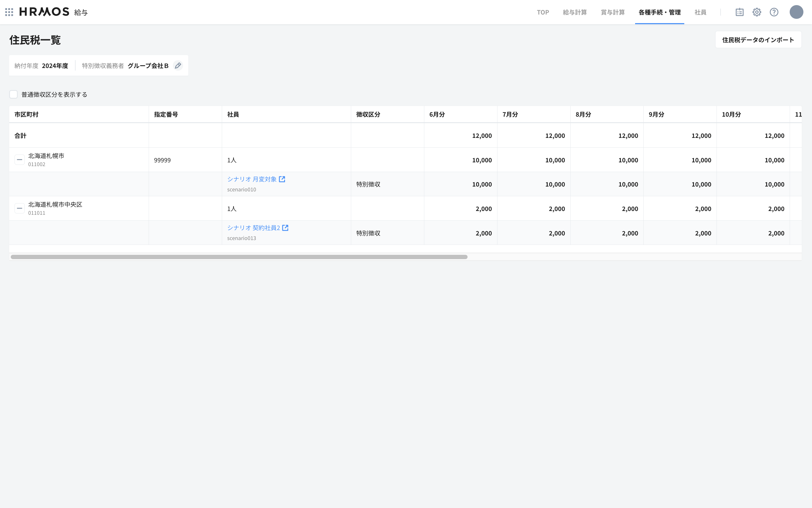Screen dimensions: 812x508
Task: Switch to the 社員 menu
Action: [x=700, y=12]
